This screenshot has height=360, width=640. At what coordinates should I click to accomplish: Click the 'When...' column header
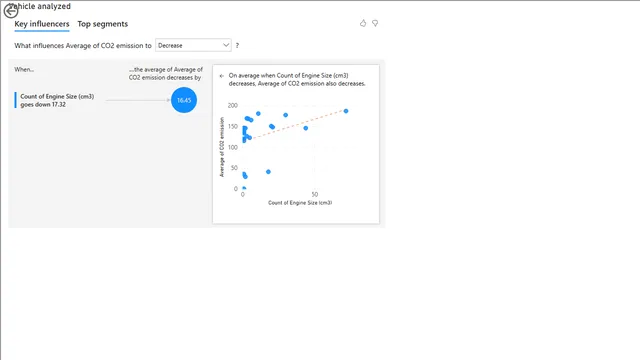(24, 69)
